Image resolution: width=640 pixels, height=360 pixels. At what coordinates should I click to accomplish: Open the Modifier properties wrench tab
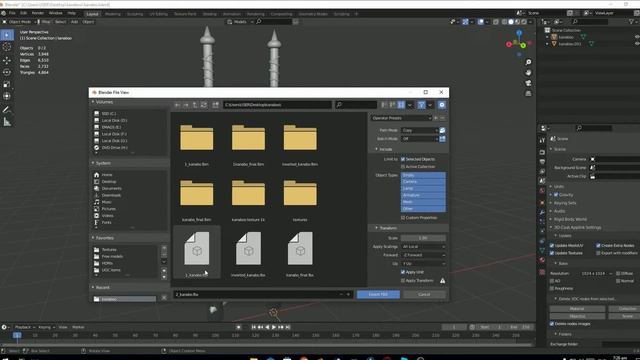click(x=542, y=213)
